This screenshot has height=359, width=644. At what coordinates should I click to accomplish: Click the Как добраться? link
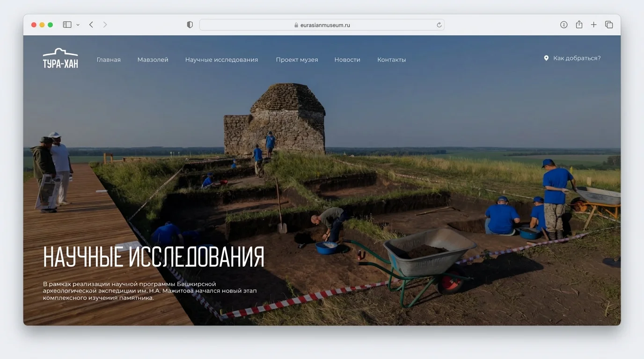pos(577,58)
